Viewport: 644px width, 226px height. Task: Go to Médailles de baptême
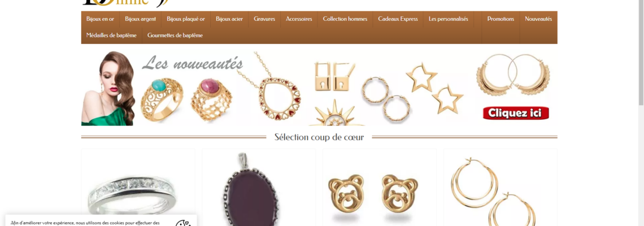tap(111, 36)
